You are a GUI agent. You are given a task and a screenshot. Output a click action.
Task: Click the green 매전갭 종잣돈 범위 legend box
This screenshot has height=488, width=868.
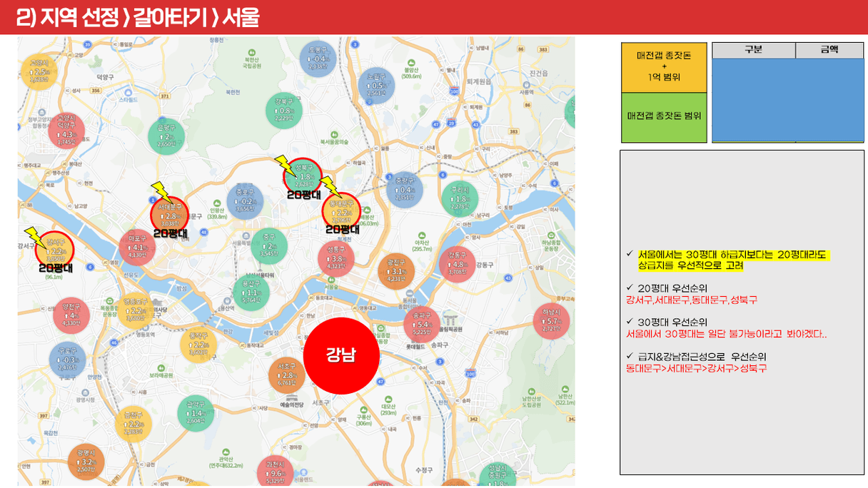665,118
